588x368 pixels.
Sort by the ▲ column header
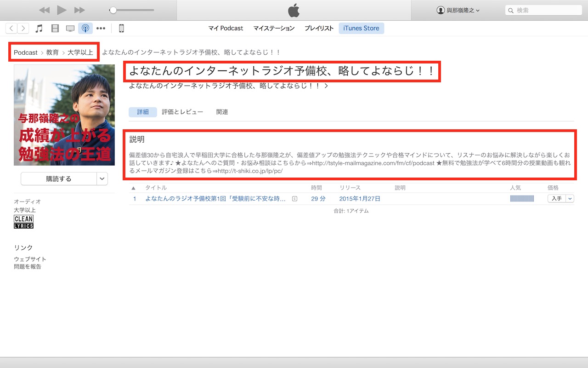click(x=134, y=188)
